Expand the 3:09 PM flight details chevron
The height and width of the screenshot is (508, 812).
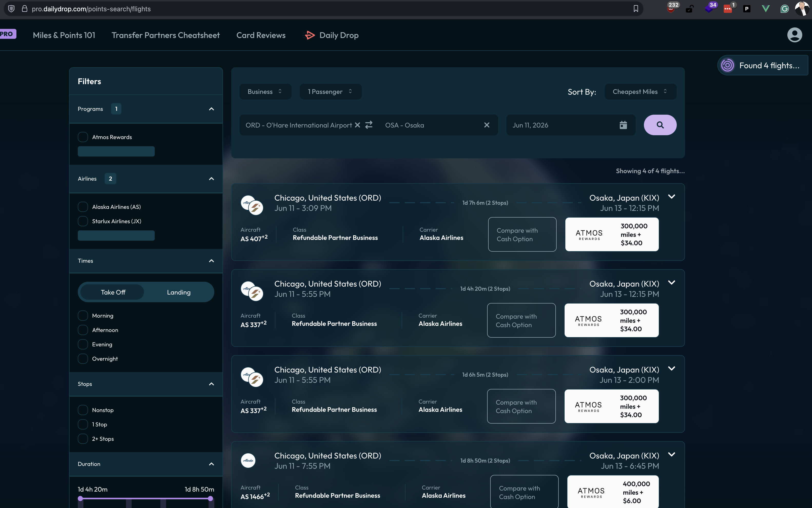(672, 197)
